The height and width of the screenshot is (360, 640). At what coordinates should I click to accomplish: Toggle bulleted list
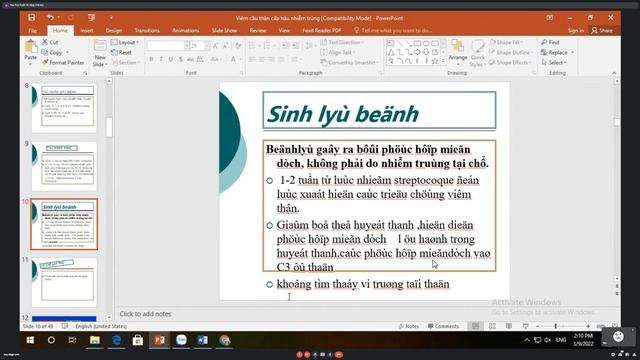click(x=252, y=45)
